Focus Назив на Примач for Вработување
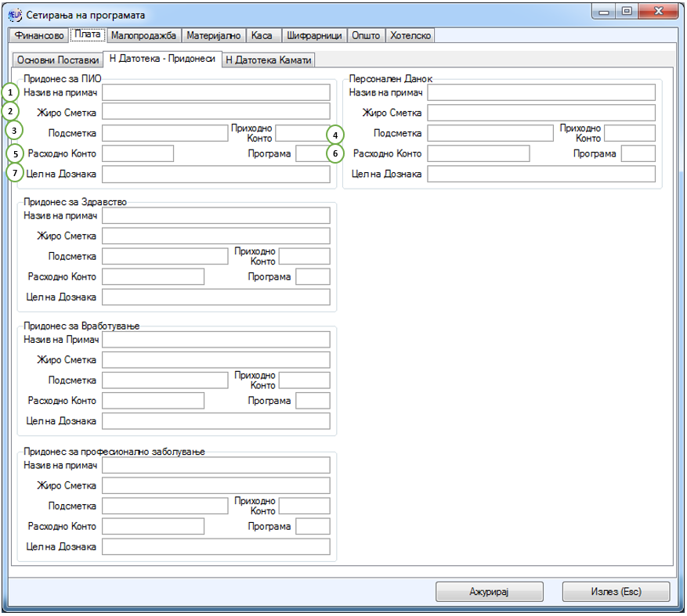 coord(216,339)
